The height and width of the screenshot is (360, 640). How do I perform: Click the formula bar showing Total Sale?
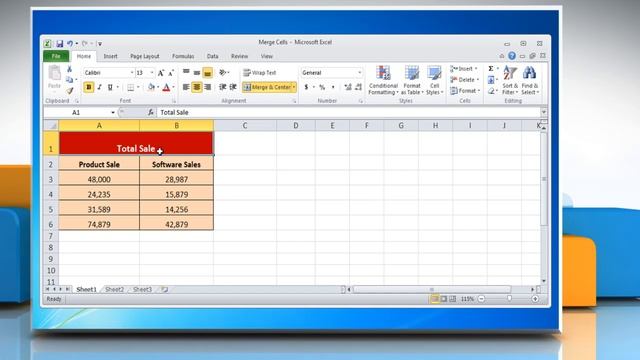(348, 112)
